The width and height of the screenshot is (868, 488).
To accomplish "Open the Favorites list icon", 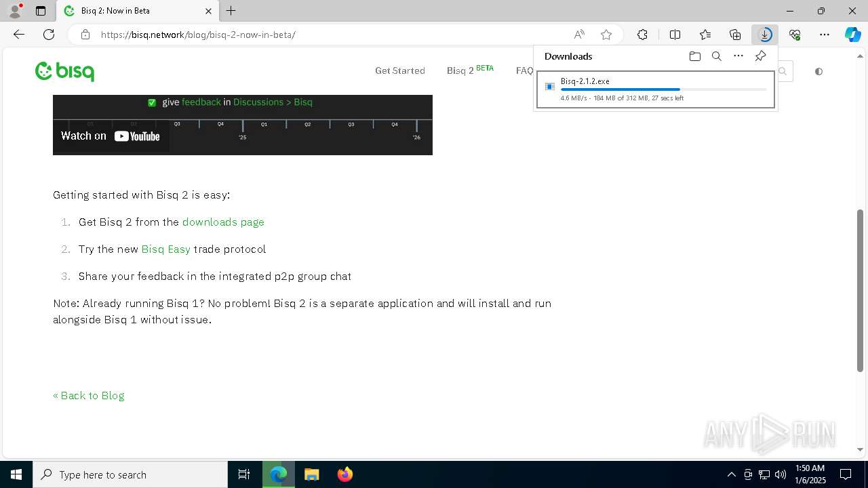I will [705, 35].
